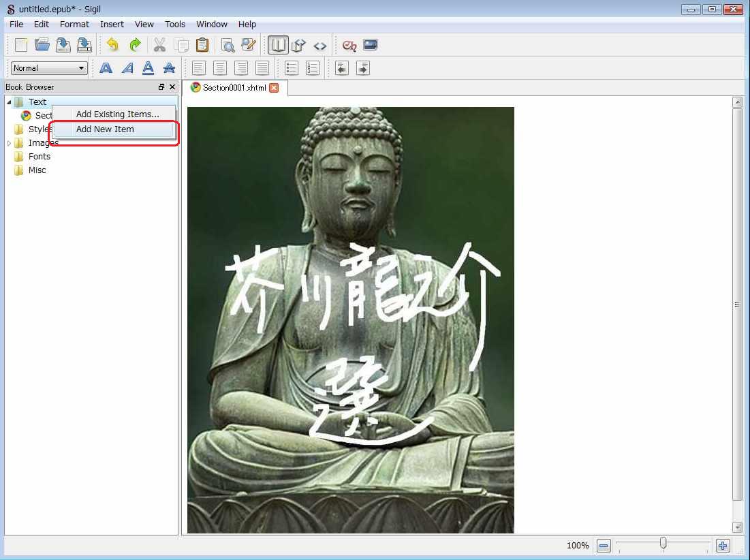The height and width of the screenshot is (560, 750).
Task: Click the zoom in plus button
Action: [x=723, y=545]
